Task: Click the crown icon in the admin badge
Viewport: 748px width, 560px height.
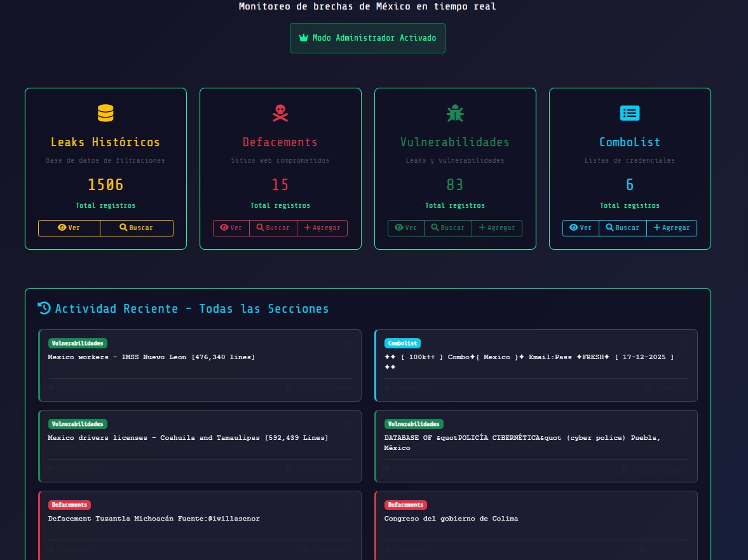Action: [303, 38]
